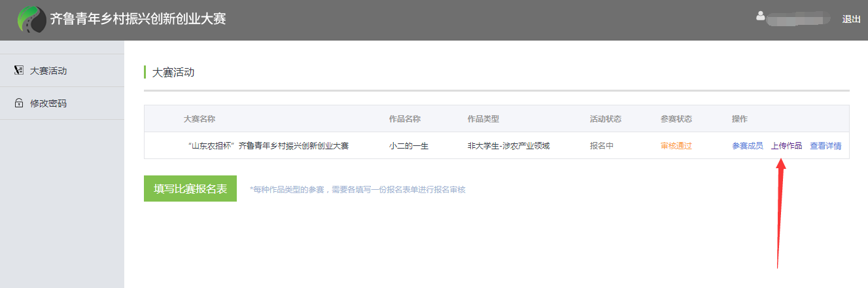This screenshot has height=288, width=868.
Task: Click the 大赛活动 sidebar list icon
Action: pos(18,71)
